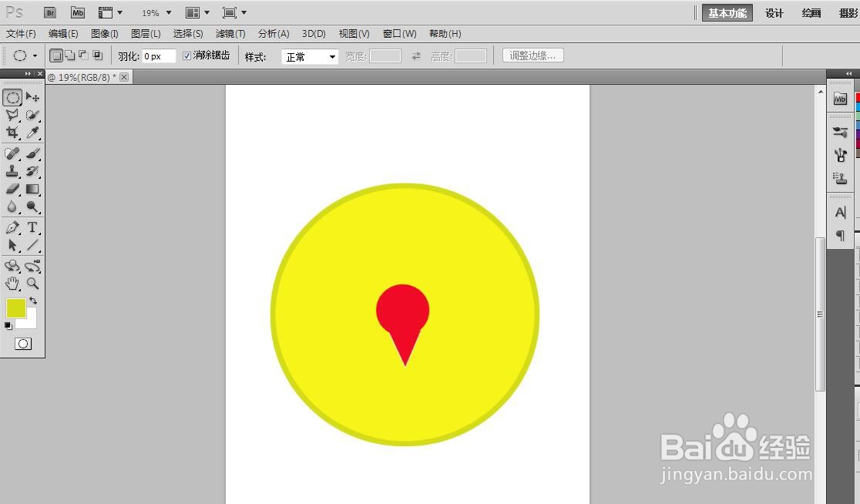Toggle the anti-alias (消除锯齿) checkbox
The image size is (860, 504).
(186, 56)
